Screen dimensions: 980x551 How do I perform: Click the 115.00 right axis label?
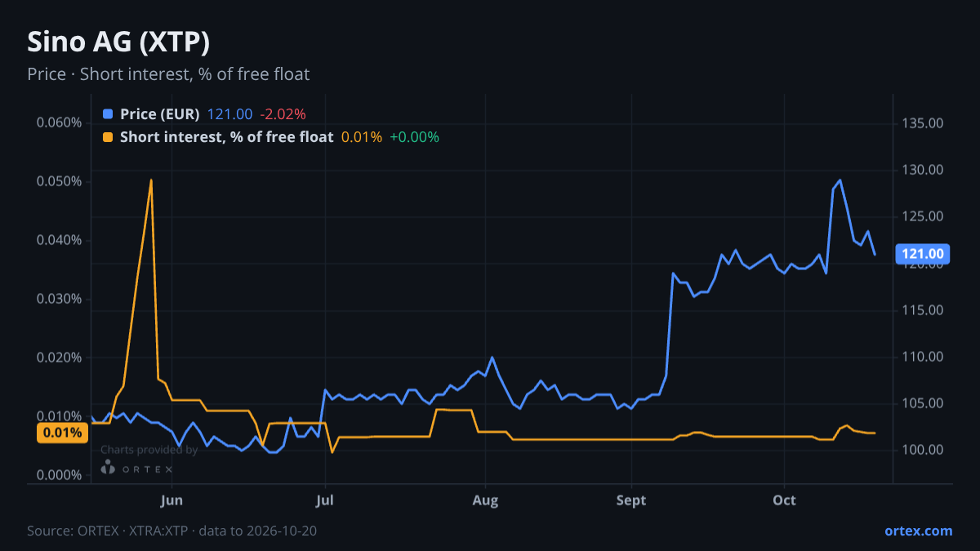click(924, 310)
